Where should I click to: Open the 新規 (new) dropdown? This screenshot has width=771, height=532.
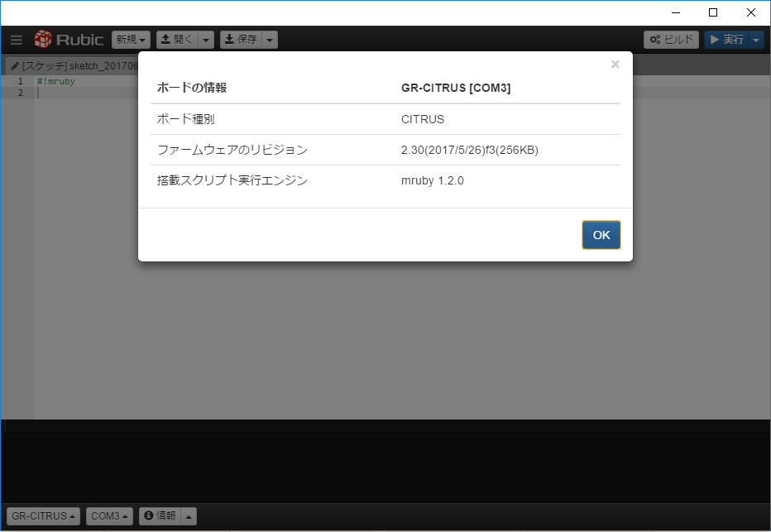point(131,40)
